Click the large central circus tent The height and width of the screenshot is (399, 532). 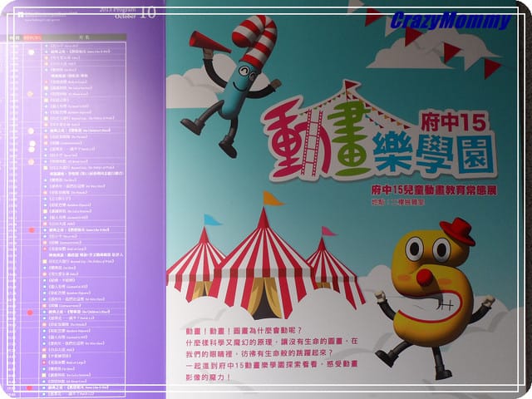(x=263, y=263)
